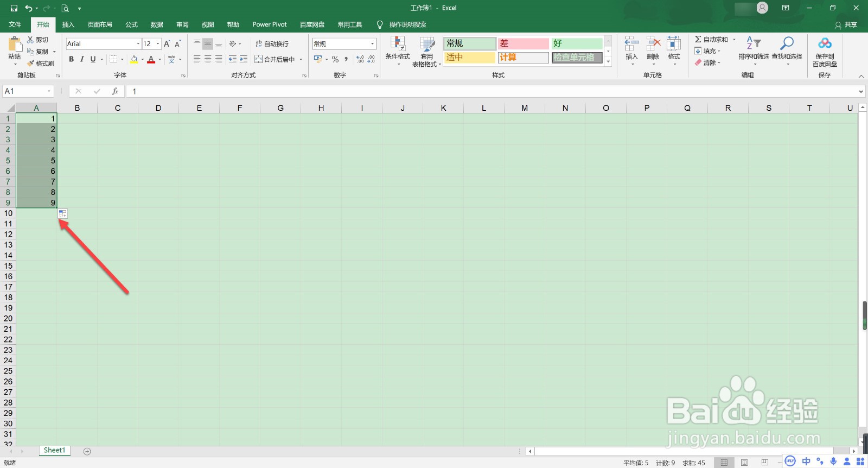Click the cell borders icon

tap(113, 59)
